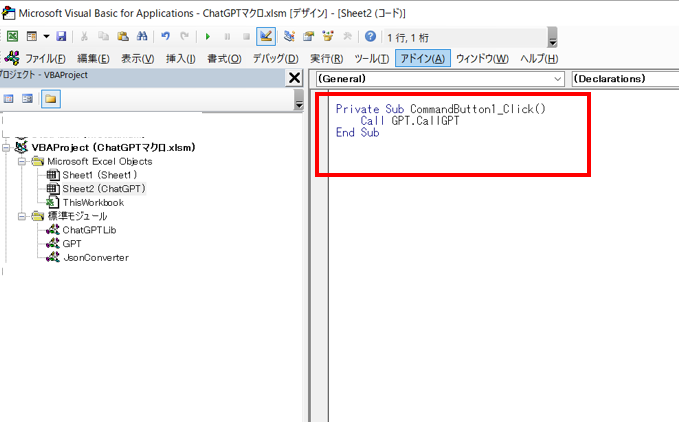Open the ウィンドウ(W) menu

coord(482,58)
